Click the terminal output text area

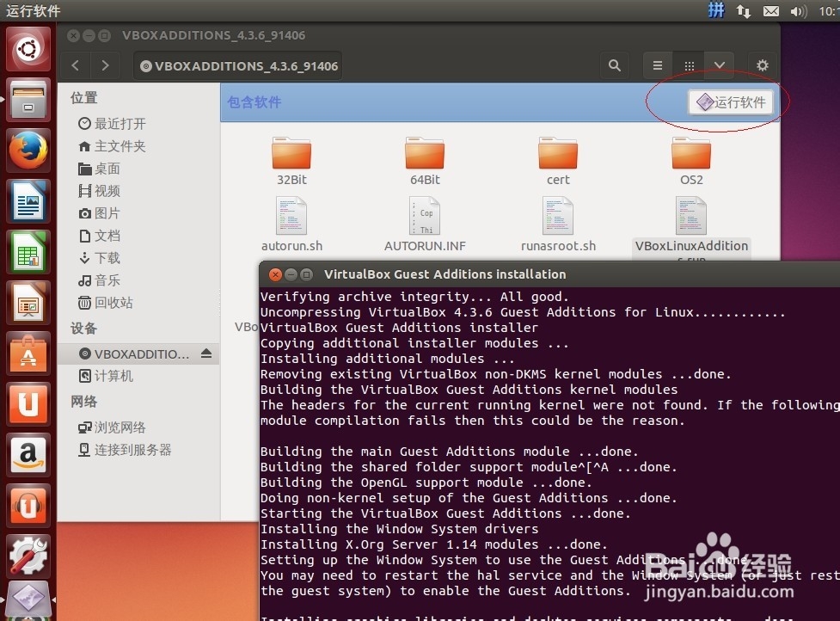click(549, 454)
